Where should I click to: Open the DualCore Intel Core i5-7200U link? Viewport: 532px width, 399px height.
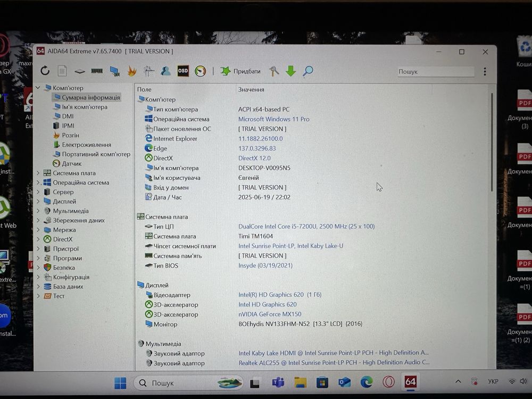(x=306, y=226)
